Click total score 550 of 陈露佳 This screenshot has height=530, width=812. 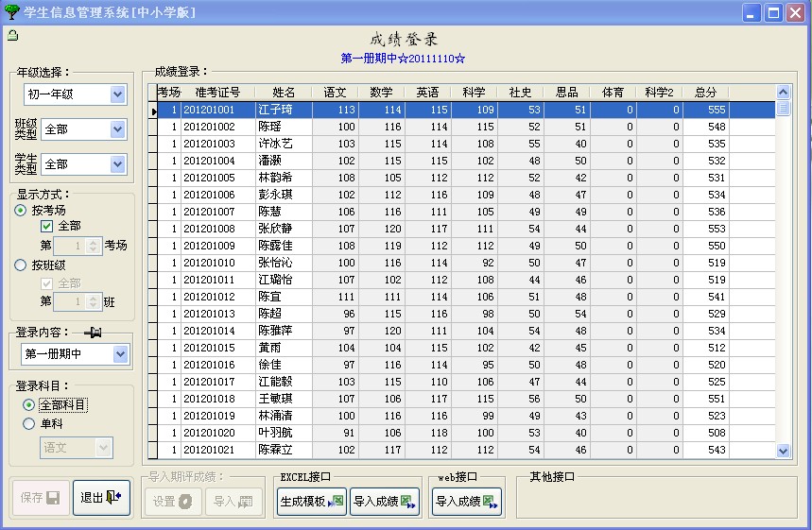click(717, 246)
